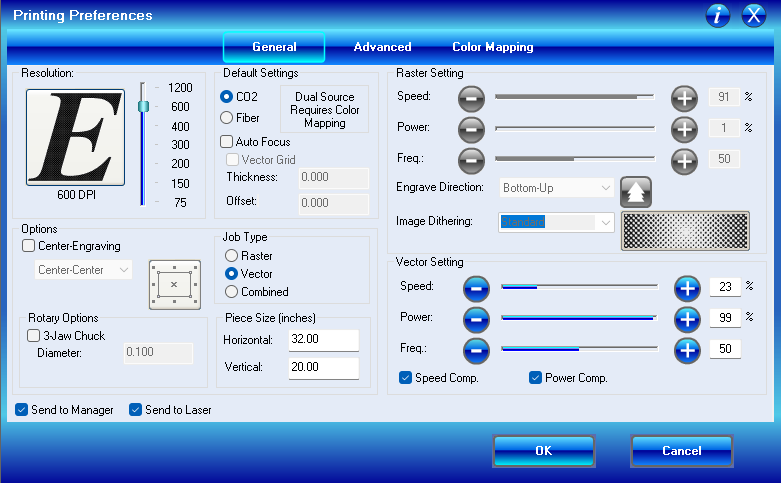Click the Vector Speed slider track
This screenshot has height=483, width=781.
coord(579,287)
